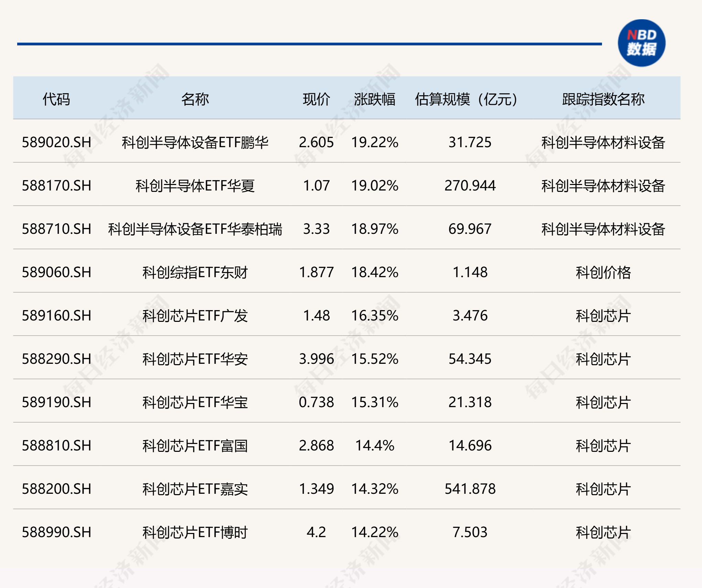Click 科创半导体材料设备 in the 589020.SH row

603,142
